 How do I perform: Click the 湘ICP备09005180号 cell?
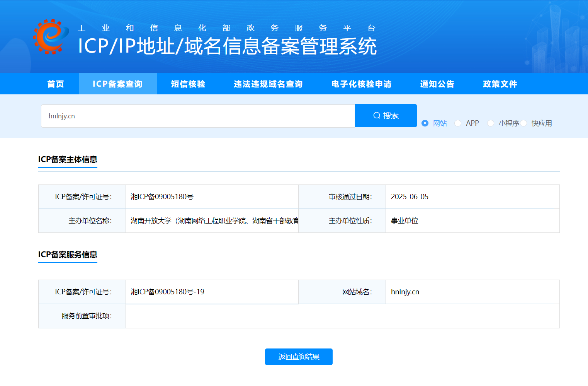click(212, 197)
